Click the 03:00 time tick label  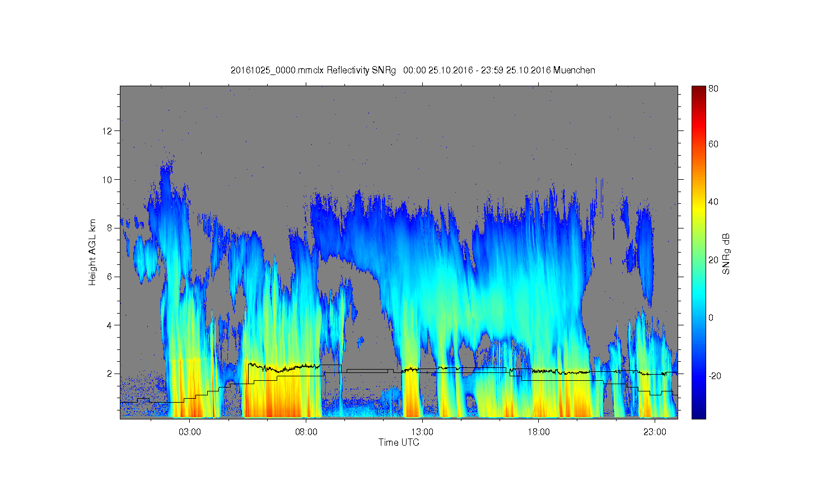point(190,432)
